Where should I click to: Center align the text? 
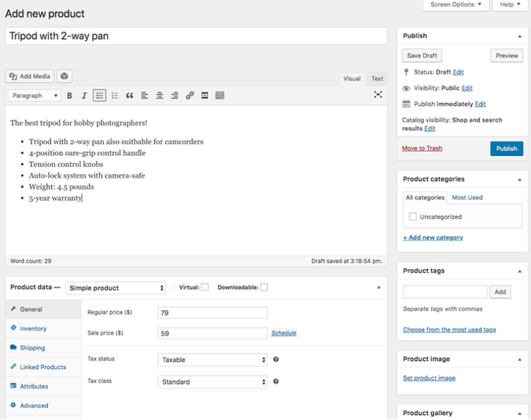tap(159, 96)
